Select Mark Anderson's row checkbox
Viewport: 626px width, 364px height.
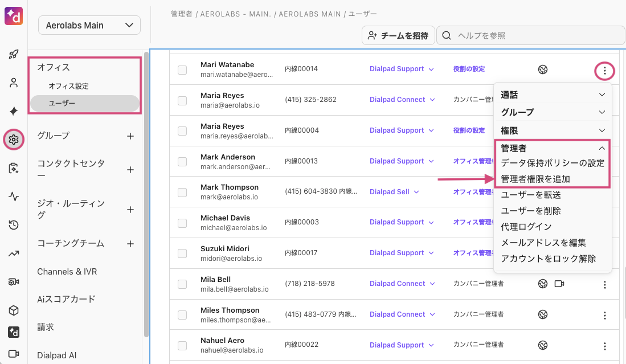[x=182, y=162]
